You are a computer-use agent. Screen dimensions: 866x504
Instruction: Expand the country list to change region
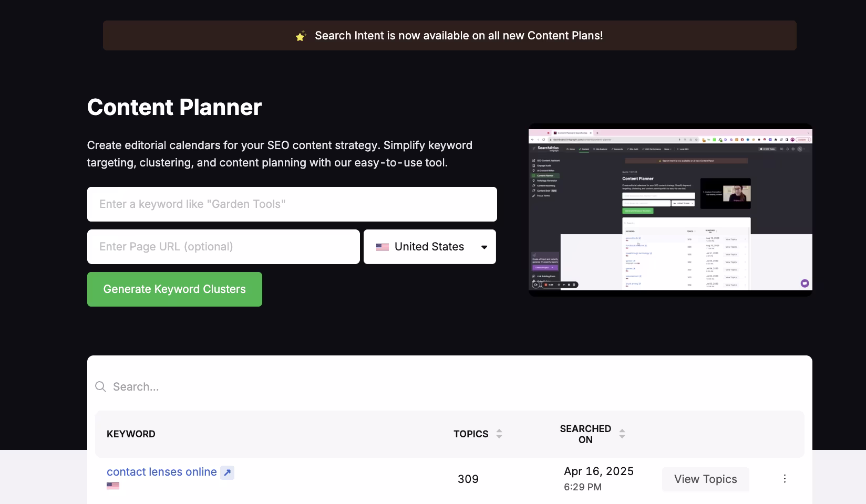[429, 246]
